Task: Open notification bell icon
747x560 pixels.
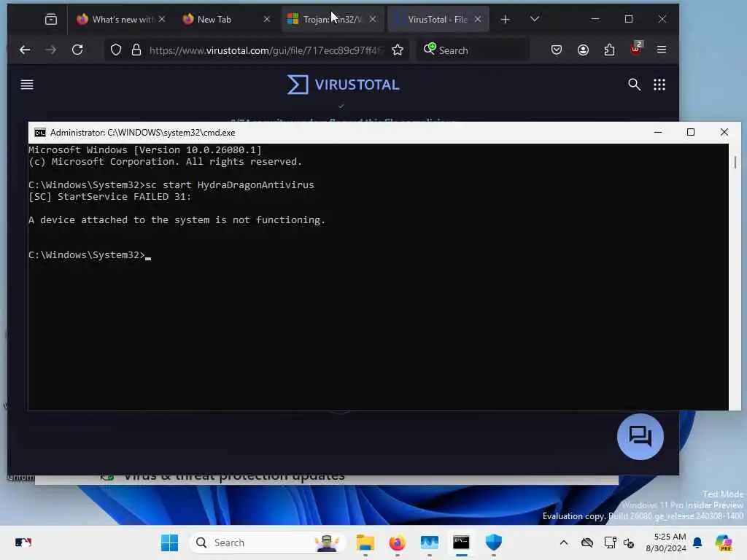Action: click(697, 542)
